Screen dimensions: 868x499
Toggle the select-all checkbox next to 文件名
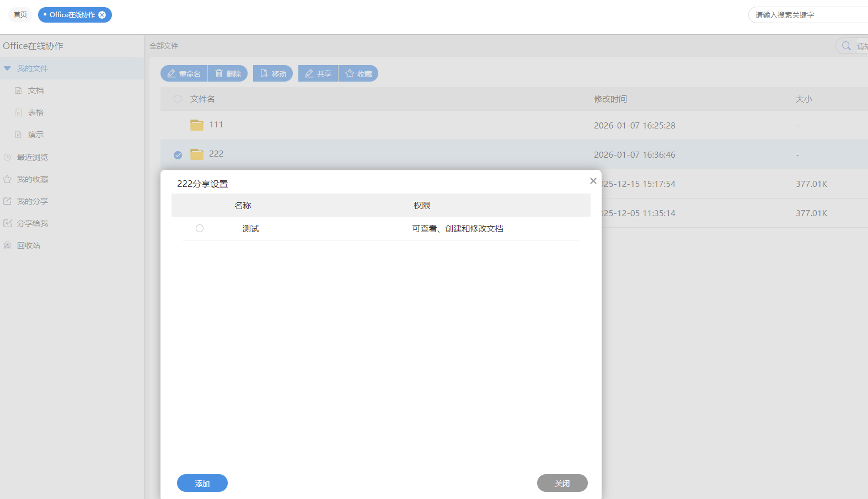tap(178, 99)
